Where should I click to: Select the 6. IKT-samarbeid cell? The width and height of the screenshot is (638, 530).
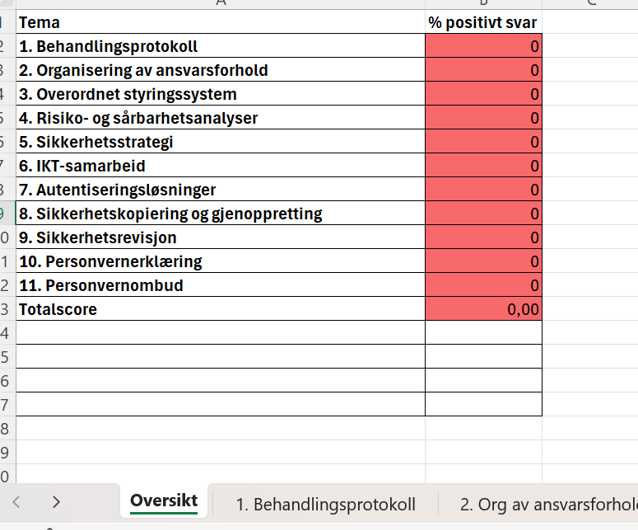tap(221, 166)
